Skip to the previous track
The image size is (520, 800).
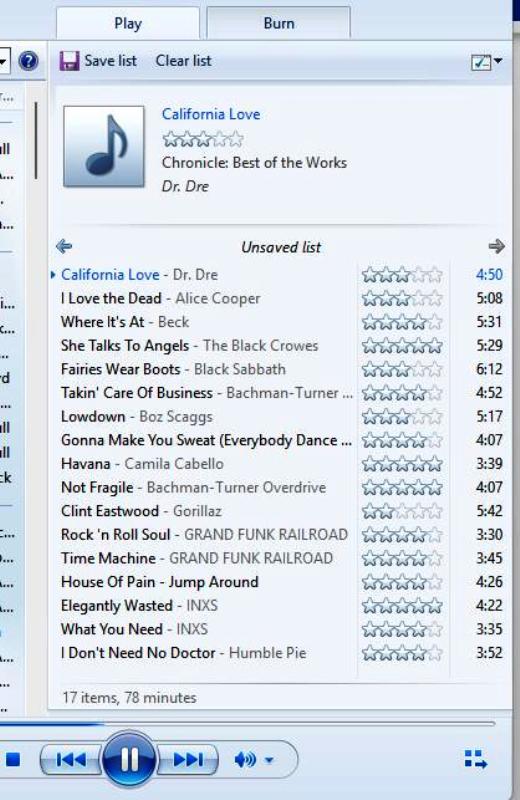71,760
